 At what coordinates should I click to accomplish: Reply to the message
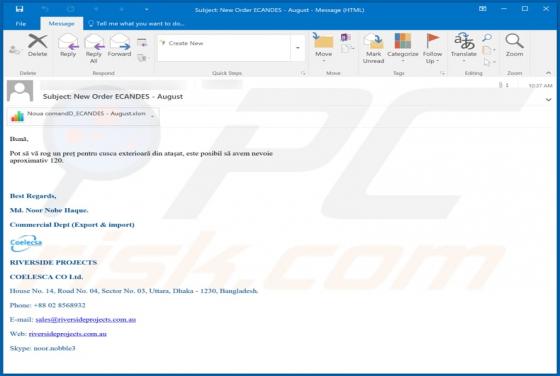pos(68,45)
